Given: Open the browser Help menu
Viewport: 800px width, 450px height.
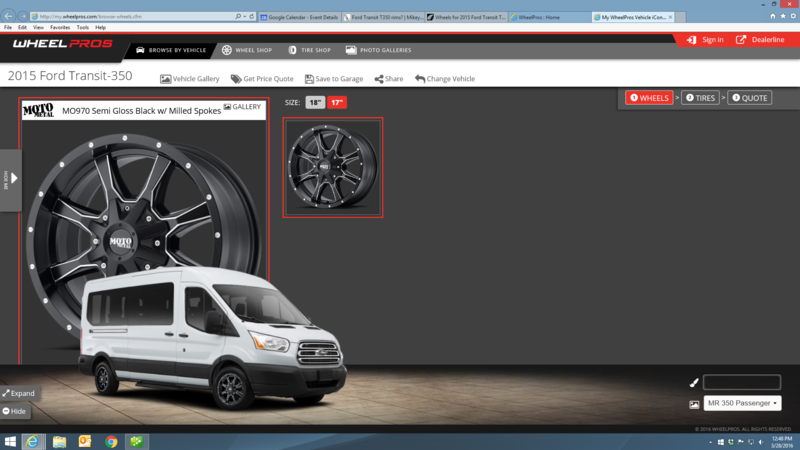Looking at the screenshot, I should (101, 28).
